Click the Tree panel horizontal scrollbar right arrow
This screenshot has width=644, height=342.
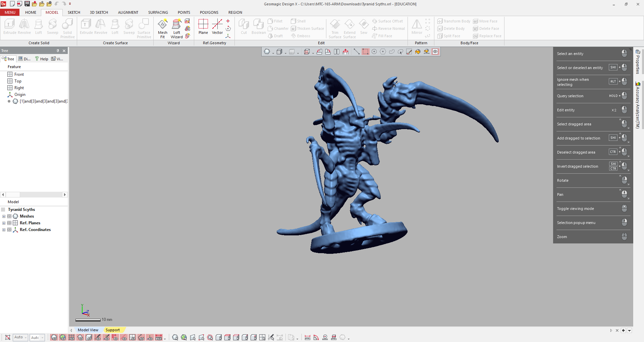click(x=65, y=194)
